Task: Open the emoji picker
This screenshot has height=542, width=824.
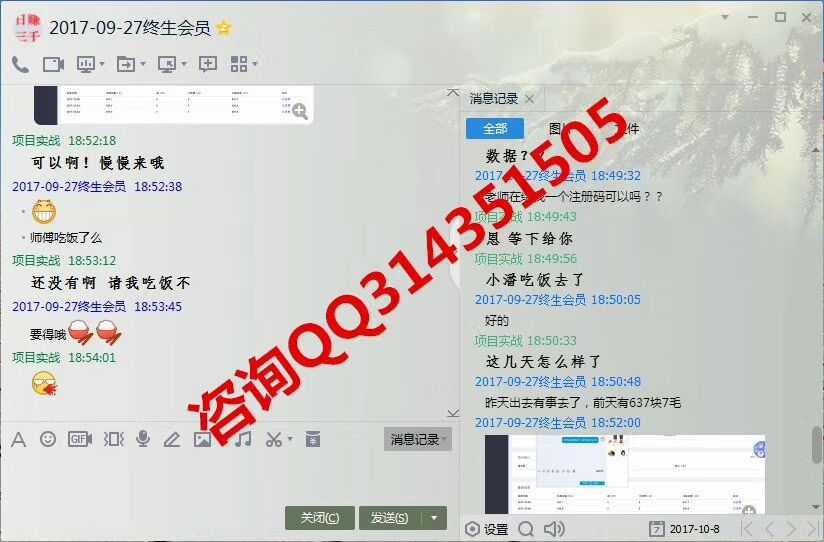Action: (48, 439)
